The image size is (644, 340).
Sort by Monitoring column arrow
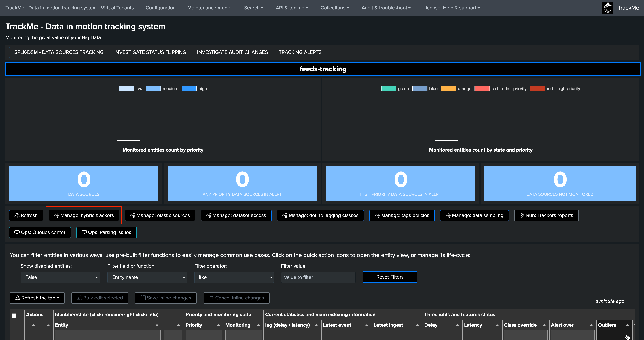(x=258, y=325)
